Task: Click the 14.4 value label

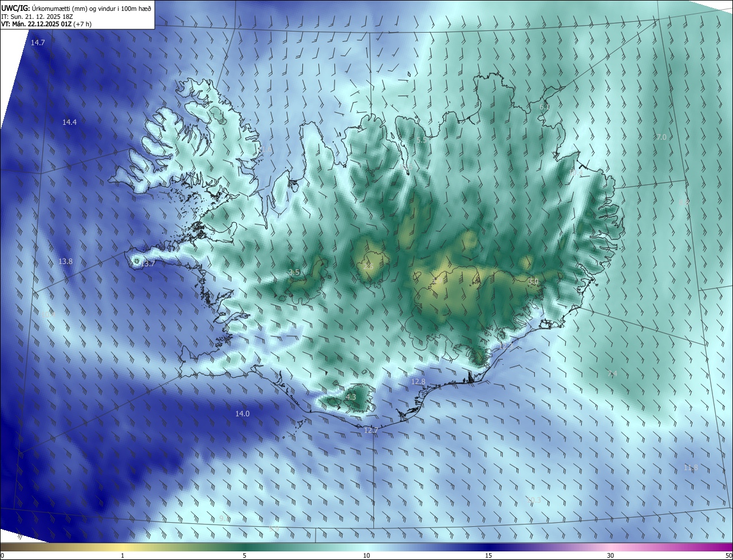Action: (69, 122)
